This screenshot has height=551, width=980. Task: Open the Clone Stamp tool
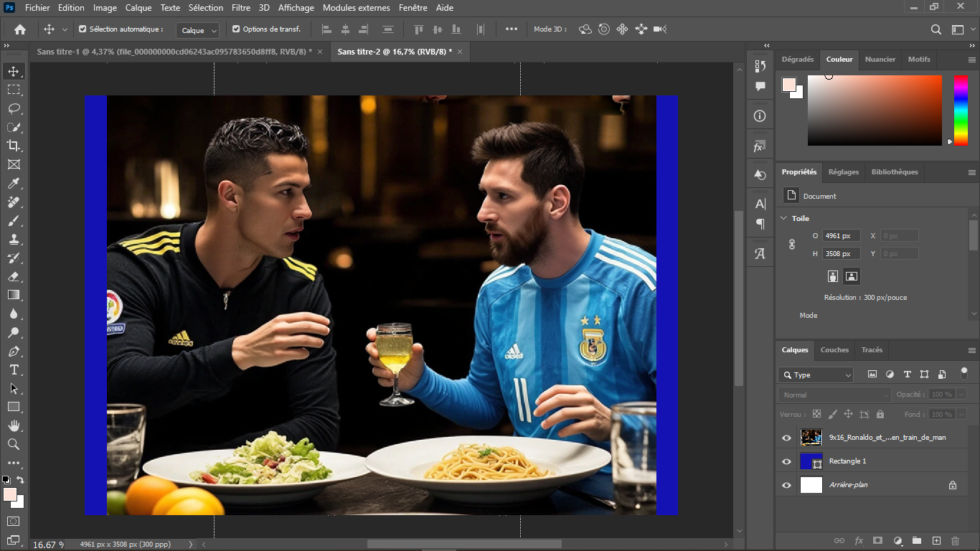(x=13, y=239)
